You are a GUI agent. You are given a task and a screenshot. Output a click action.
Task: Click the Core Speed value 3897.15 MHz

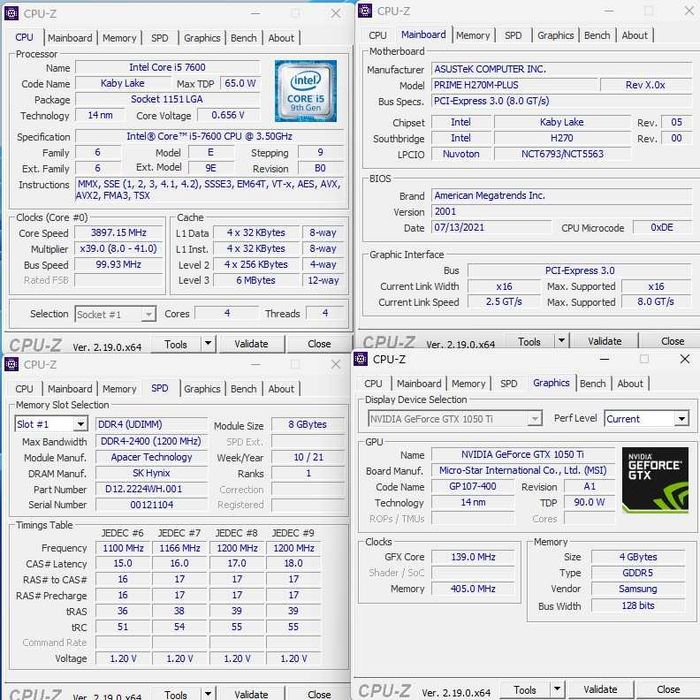[119, 233]
